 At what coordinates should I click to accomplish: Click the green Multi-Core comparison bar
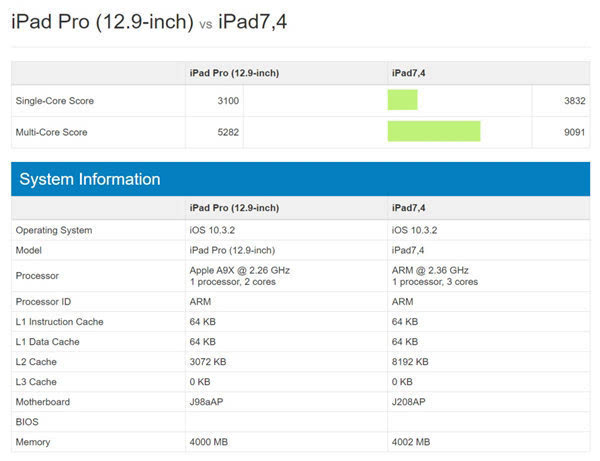click(x=434, y=131)
